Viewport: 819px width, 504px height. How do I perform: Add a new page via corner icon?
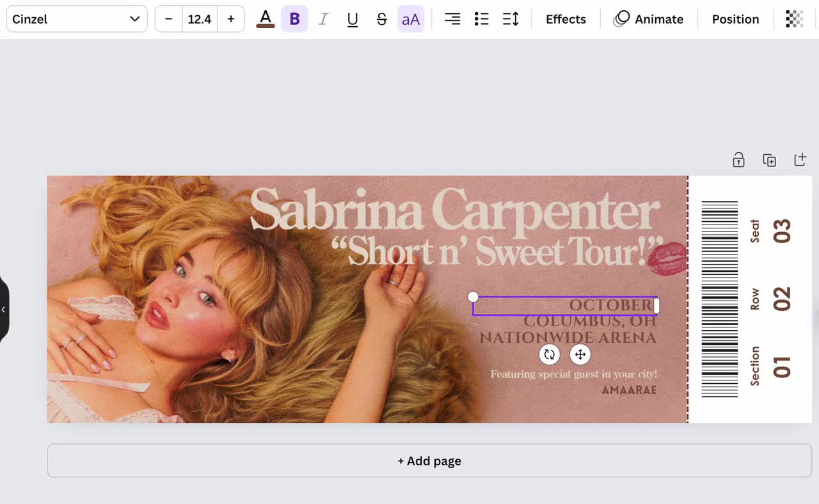point(800,160)
